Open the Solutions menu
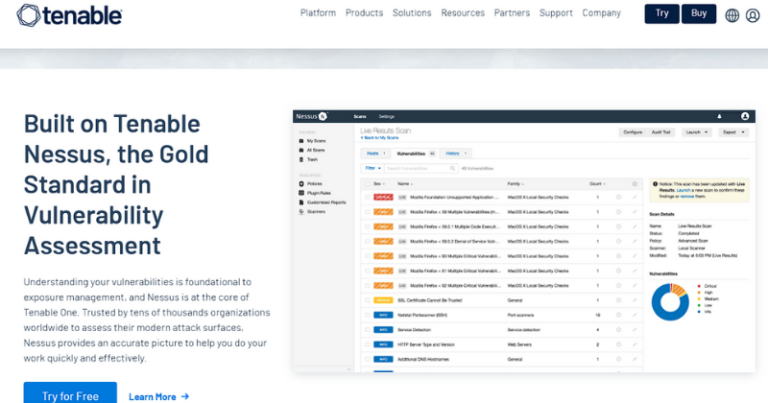The height and width of the screenshot is (403, 768). 412,13
